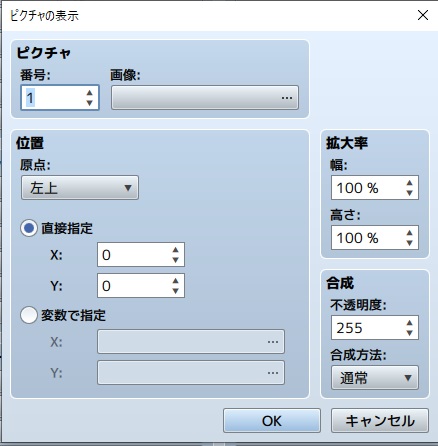Select the 変数で指定 radio button

pyautogui.click(x=29, y=315)
